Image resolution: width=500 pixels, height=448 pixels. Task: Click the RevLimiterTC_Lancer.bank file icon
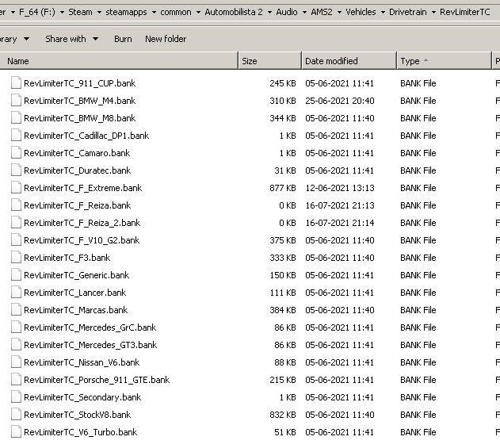tap(16, 293)
